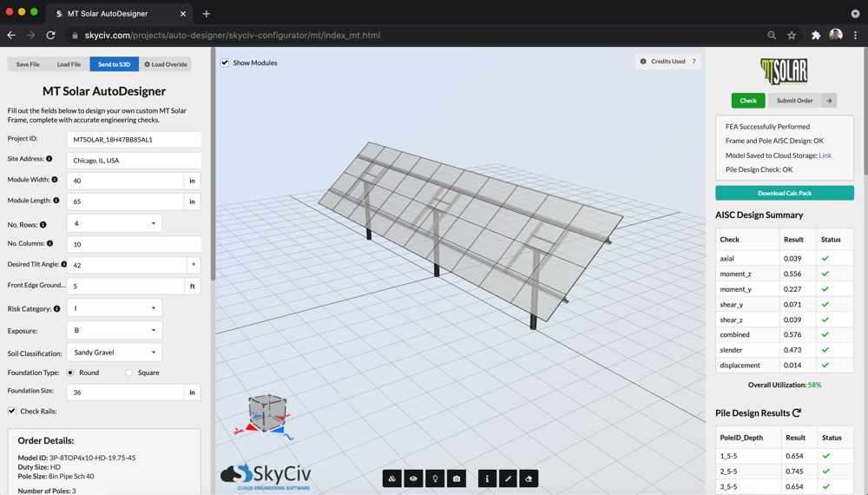
Task: Click the info icon beside Module Width
Action: coord(54,180)
